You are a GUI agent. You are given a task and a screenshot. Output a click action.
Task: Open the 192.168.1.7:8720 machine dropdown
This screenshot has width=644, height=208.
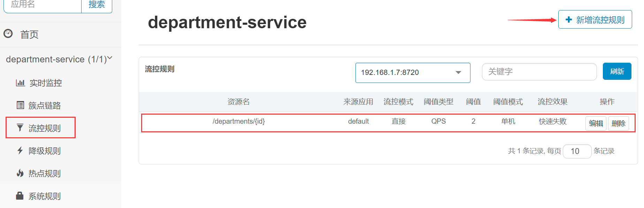click(x=413, y=72)
